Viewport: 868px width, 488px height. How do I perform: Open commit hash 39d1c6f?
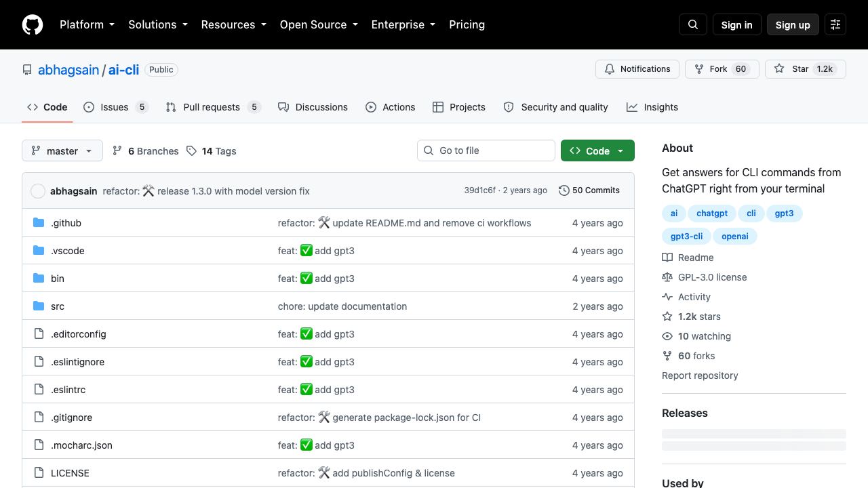tap(480, 190)
